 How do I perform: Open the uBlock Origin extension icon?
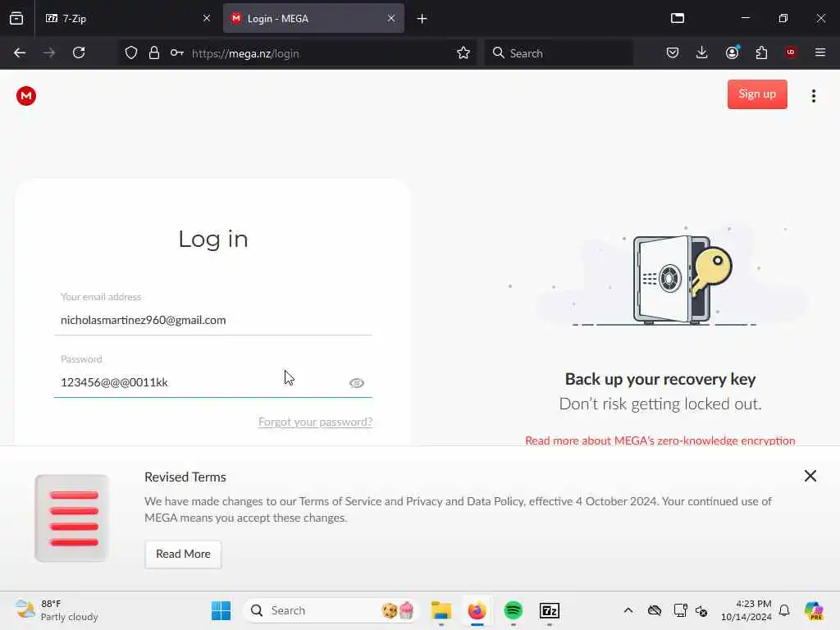pos(791,53)
